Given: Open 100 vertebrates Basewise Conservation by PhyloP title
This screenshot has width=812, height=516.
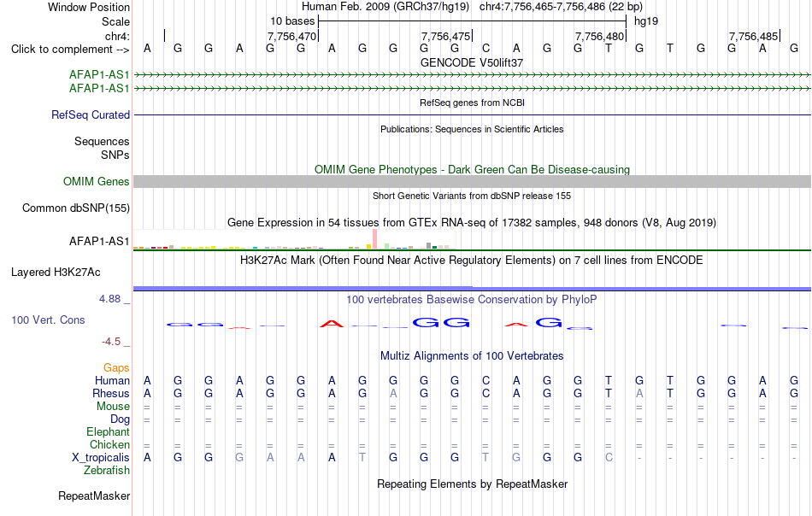Looking at the screenshot, I should pos(472,299).
